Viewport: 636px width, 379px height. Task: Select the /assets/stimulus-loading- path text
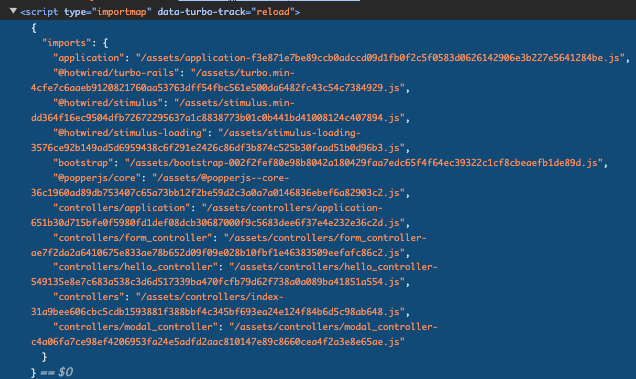tap(289, 133)
